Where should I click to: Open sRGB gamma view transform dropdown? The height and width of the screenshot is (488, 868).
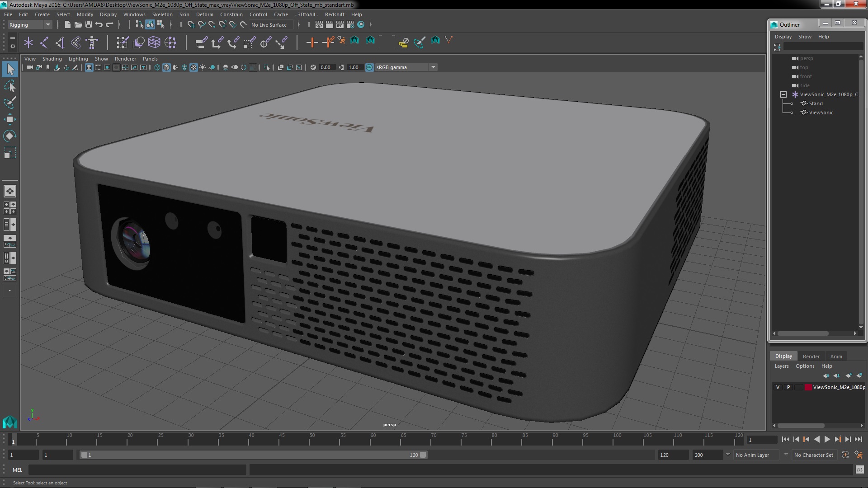click(406, 67)
